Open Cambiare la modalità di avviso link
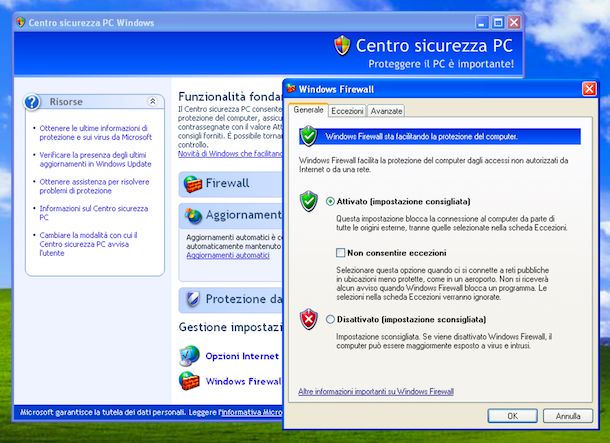Image resolution: width=610 pixels, height=443 pixels. pos(88,244)
